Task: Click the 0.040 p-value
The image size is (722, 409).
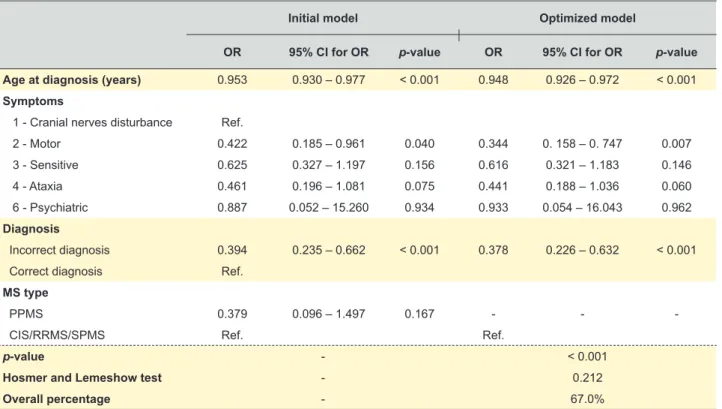Action: click(419, 144)
